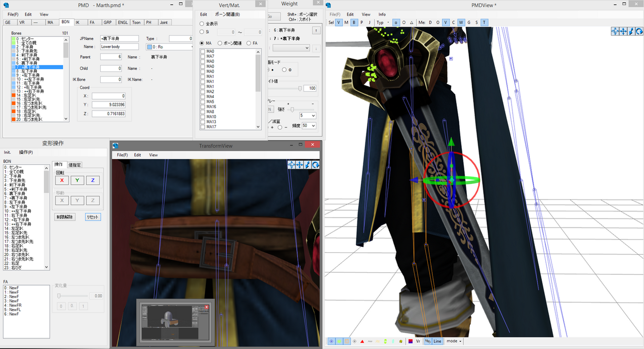Screen dimensions: 644x349
Task: Check the MA7 checkbox
Action: (x=203, y=56)
